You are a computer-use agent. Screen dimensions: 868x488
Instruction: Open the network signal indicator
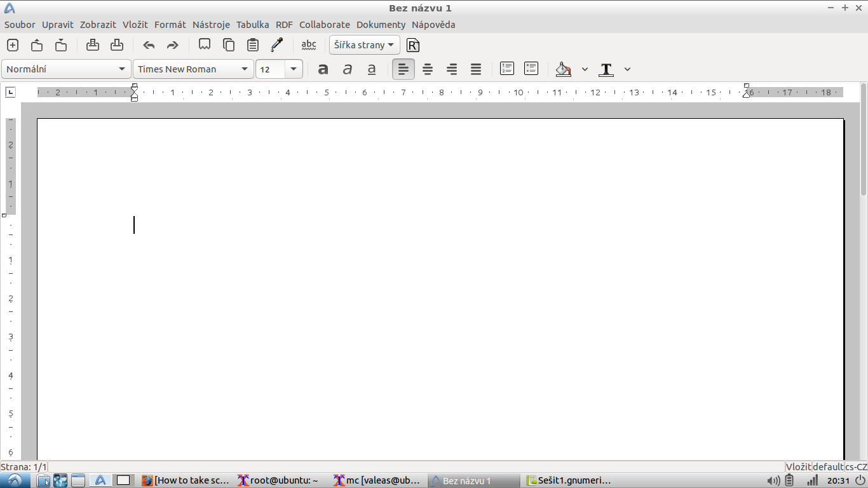tap(812, 480)
